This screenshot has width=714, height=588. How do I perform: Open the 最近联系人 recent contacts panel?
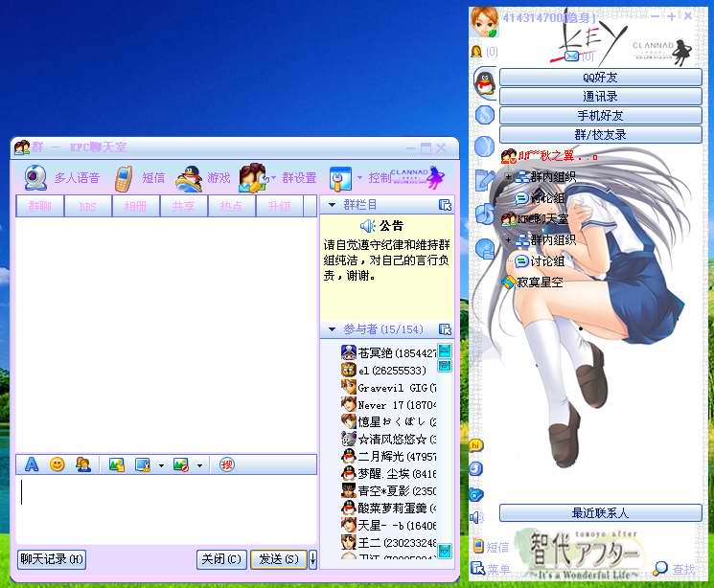coord(601,513)
